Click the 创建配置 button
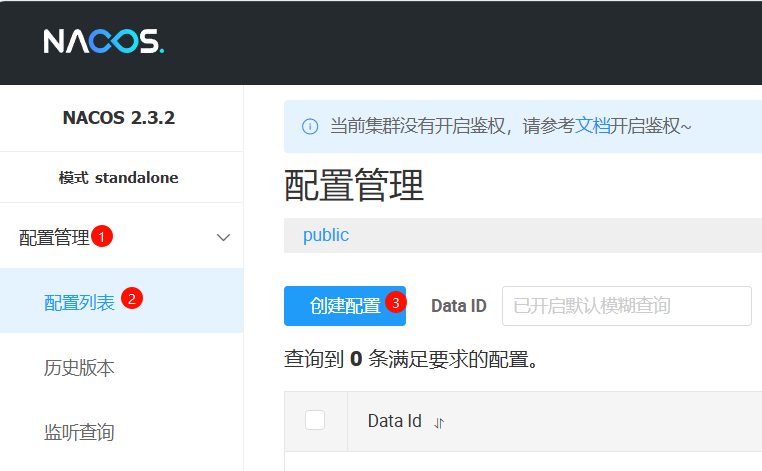The image size is (762, 471). [x=345, y=306]
